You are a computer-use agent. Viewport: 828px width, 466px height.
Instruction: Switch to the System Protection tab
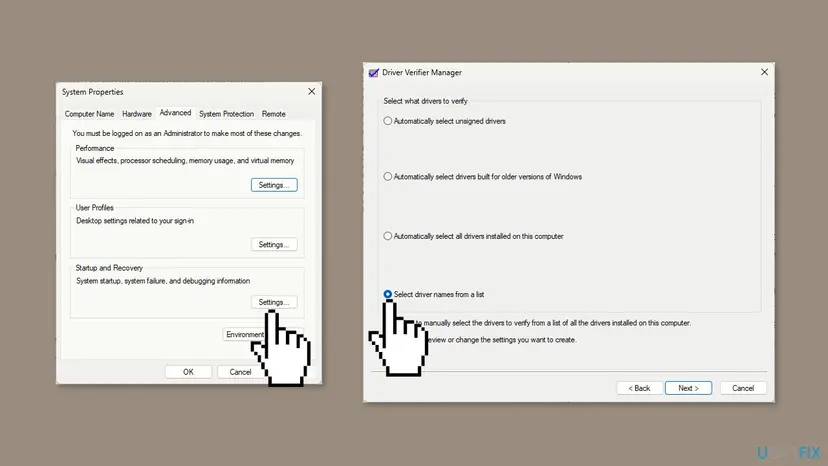(227, 114)
